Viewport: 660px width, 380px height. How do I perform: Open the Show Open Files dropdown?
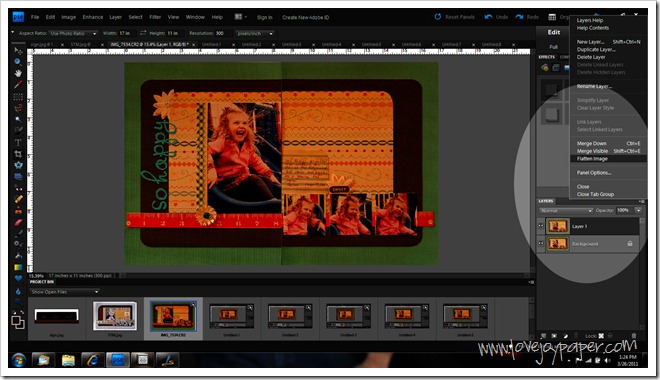click(x=64, y=292)
